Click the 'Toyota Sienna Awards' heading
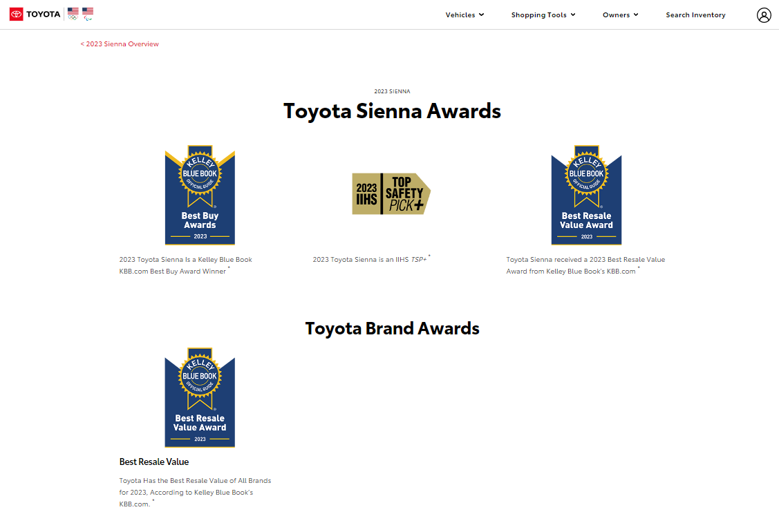 (392, 111)
